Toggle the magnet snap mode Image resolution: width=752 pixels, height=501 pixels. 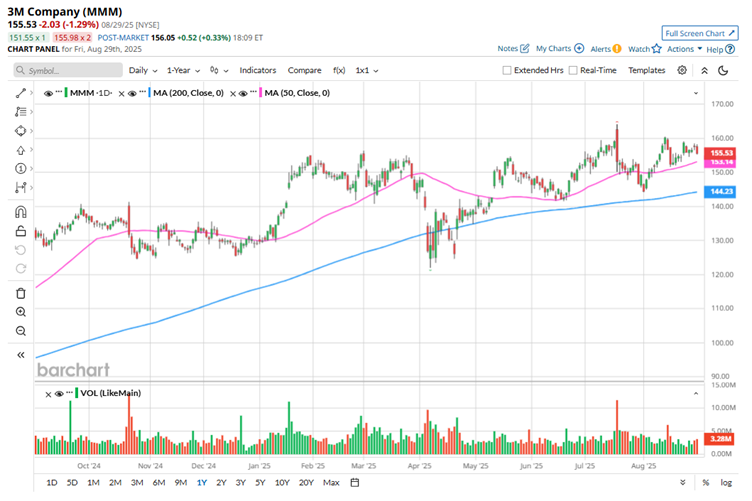click(x=21, y=212)
